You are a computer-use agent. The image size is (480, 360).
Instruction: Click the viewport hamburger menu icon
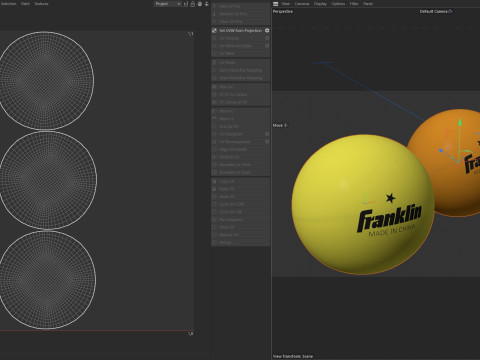[x=275, y=4]
